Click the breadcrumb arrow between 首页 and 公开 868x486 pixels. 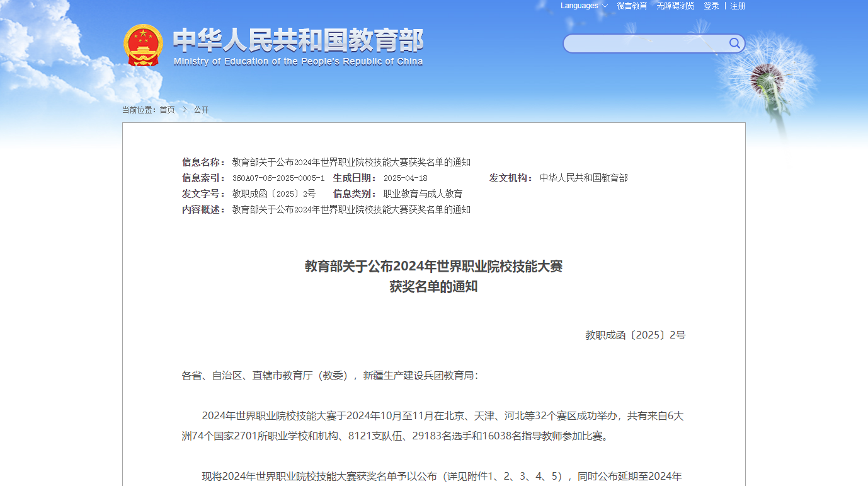[x=185, y=110]
